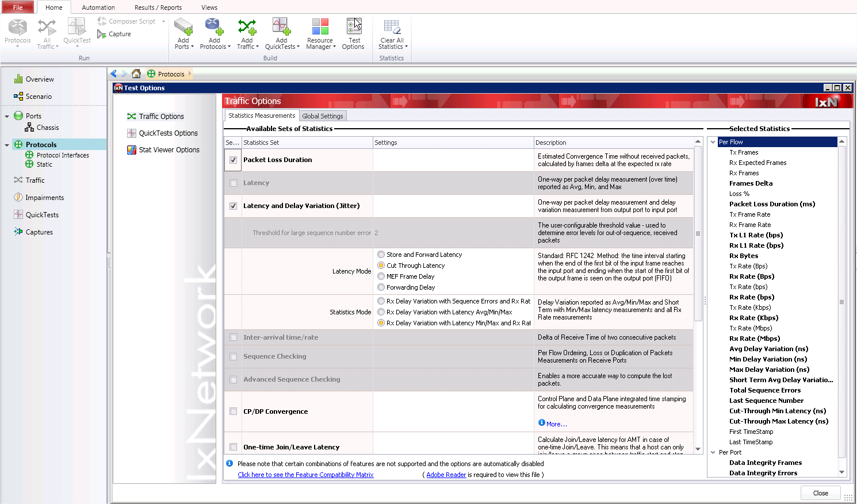857x504 pixels.
Task: Select Rx Delay Variation with Latency Avg/Min/Max
Action: 381,312
